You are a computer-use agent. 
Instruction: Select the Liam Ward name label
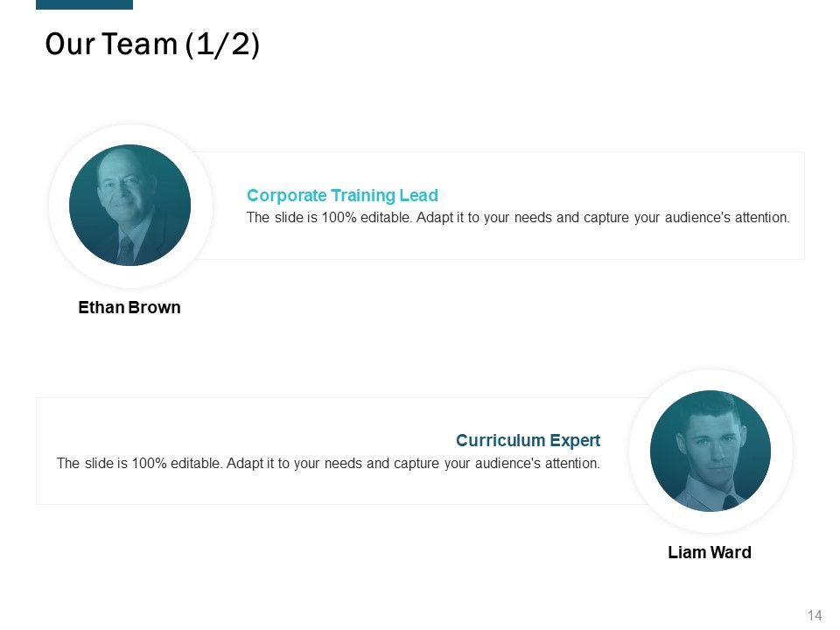click(710, 552)
